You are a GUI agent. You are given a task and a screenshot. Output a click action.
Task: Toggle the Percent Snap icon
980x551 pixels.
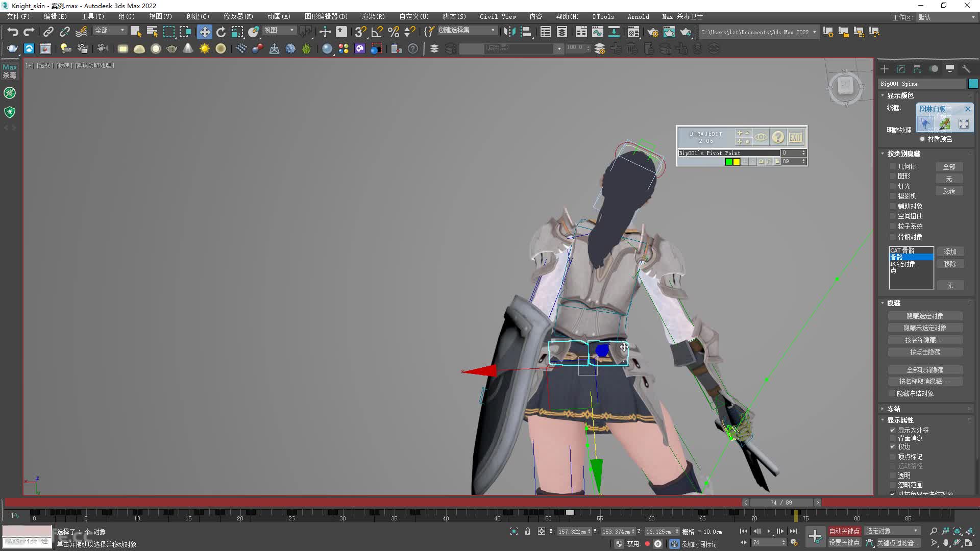tap(393, 32)
